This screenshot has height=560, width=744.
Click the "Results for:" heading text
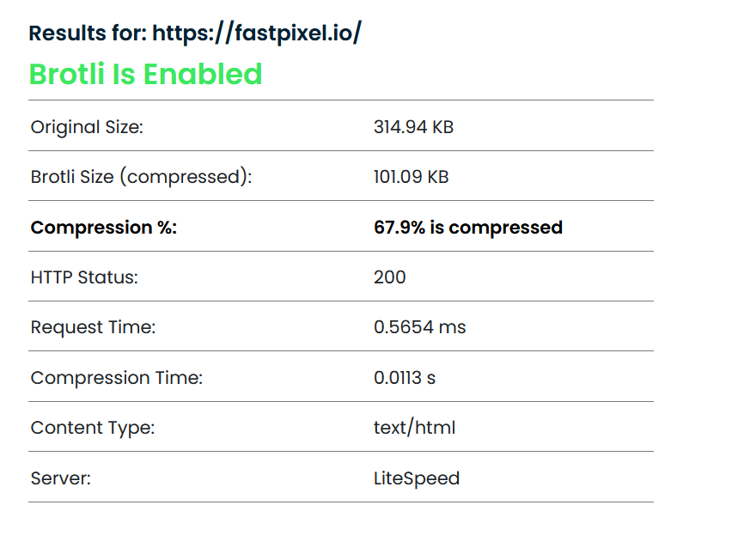pos(88,33)
